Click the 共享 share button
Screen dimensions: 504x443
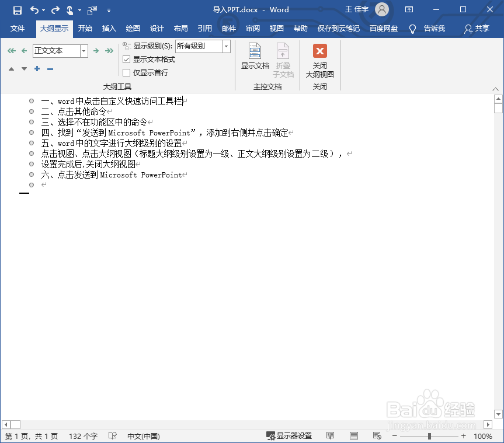[x=477, y=29]
